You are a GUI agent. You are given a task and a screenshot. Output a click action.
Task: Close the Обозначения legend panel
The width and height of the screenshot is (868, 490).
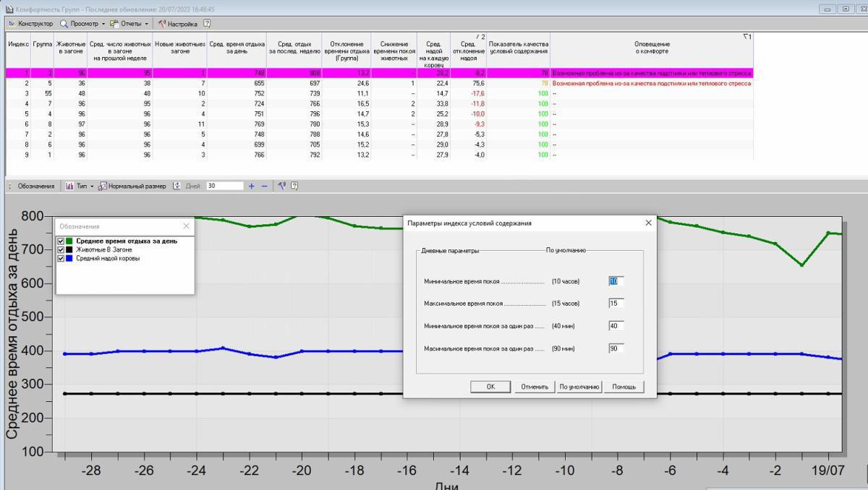[x=187, y=226]
